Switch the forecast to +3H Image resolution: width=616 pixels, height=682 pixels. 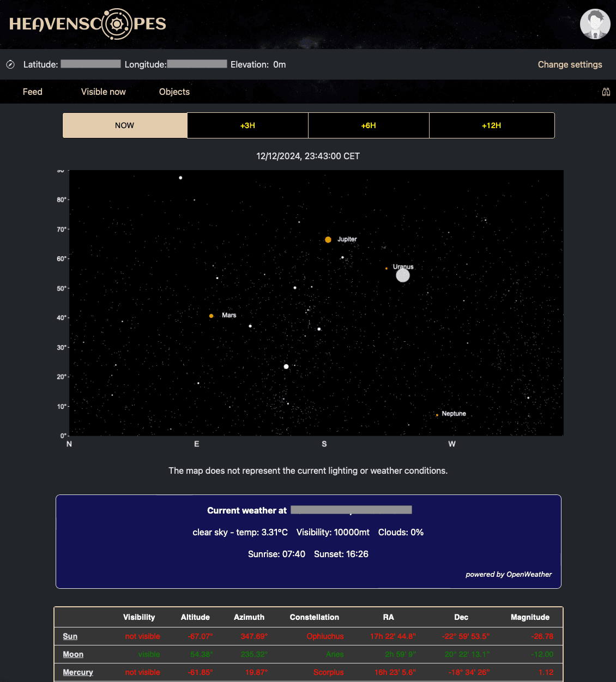(x=247, y=125)
